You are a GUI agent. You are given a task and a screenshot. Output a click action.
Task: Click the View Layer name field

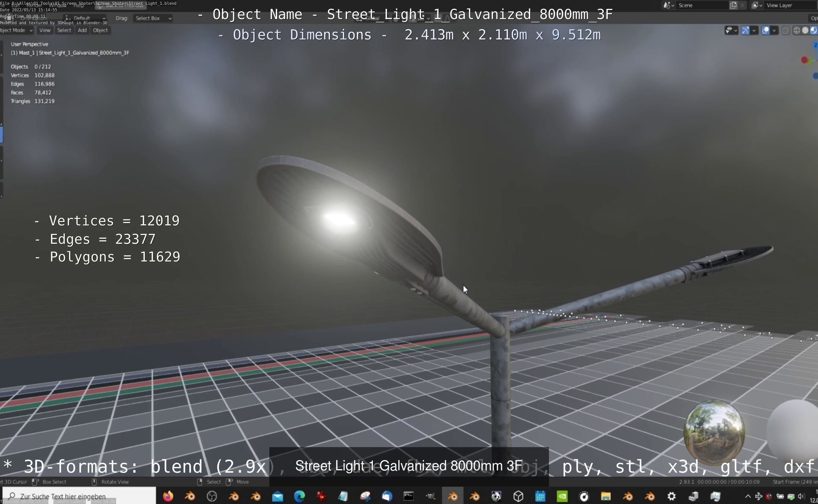point(791,5)
